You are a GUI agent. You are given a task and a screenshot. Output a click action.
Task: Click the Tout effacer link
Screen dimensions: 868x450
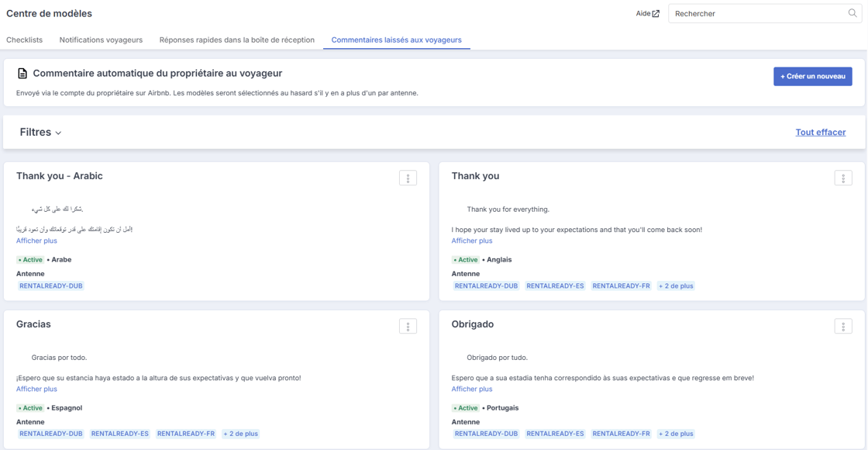[x=821, y=133]
